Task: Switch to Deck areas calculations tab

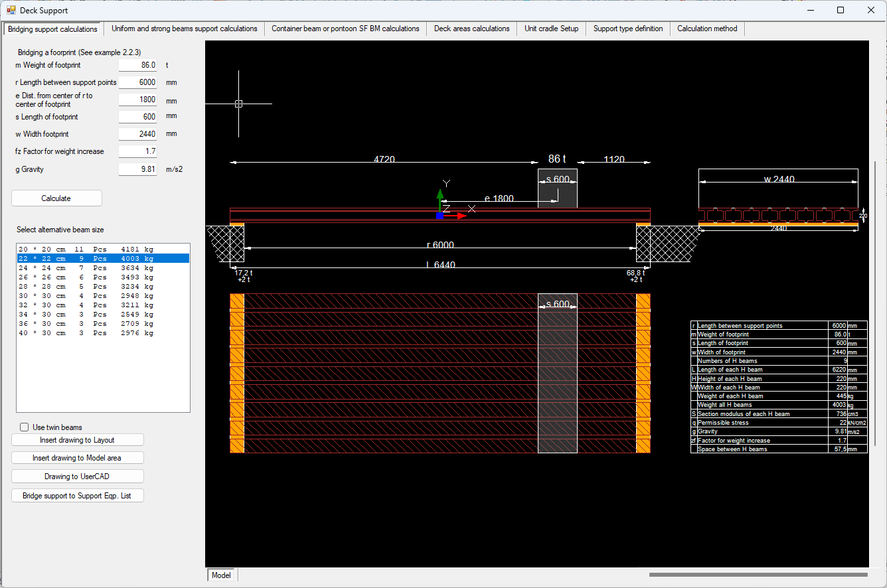Action: [x=472, y=29]
